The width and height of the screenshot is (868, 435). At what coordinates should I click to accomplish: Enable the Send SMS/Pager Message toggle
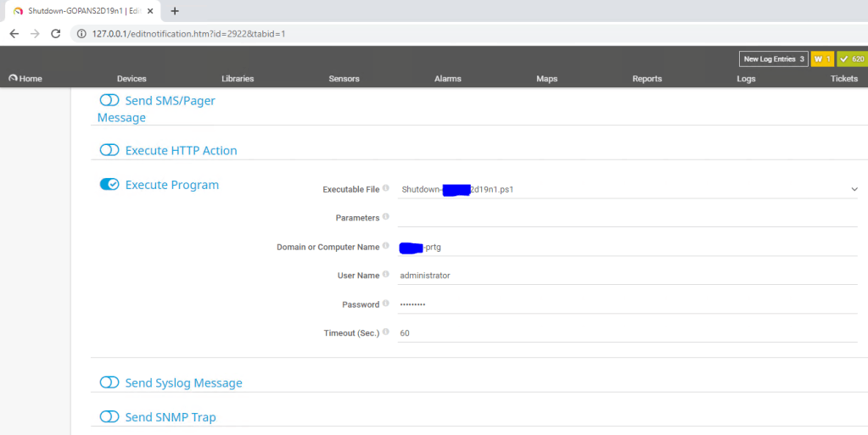(x=109, y=100)
